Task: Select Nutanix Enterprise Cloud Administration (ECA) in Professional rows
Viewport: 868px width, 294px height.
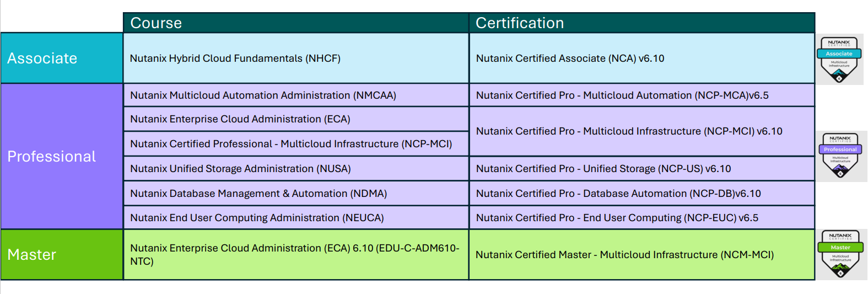Action: click(240, 119)
